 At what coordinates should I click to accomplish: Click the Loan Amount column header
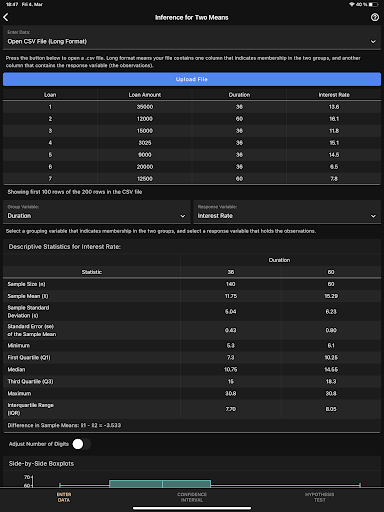point(145,95)
